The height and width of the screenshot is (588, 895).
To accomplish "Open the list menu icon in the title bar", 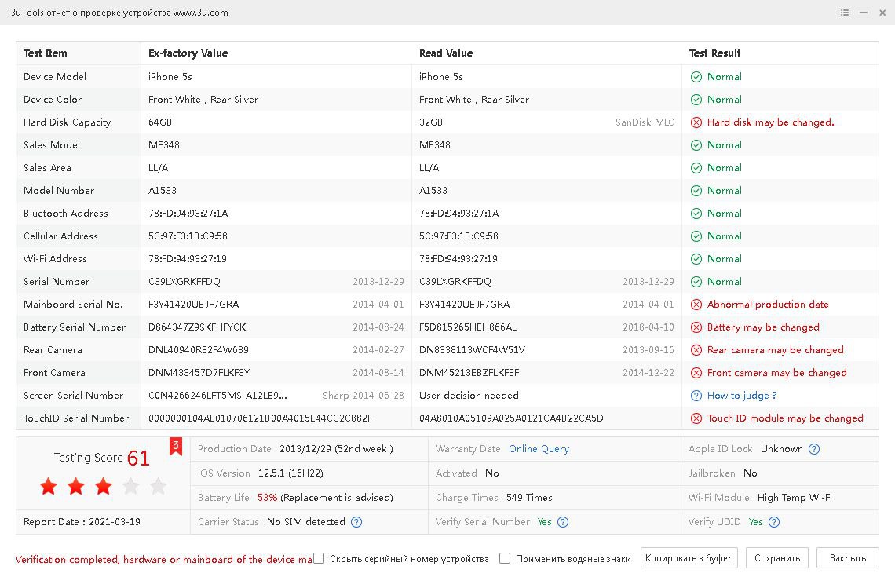I will (845, 13).
